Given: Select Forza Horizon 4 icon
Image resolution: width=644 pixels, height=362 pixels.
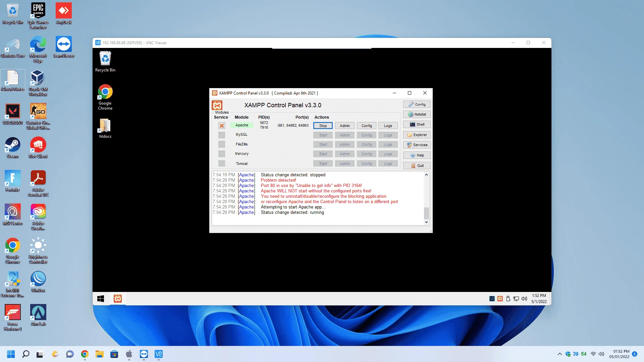Looking at the screenshot, I should coord(13,317).
